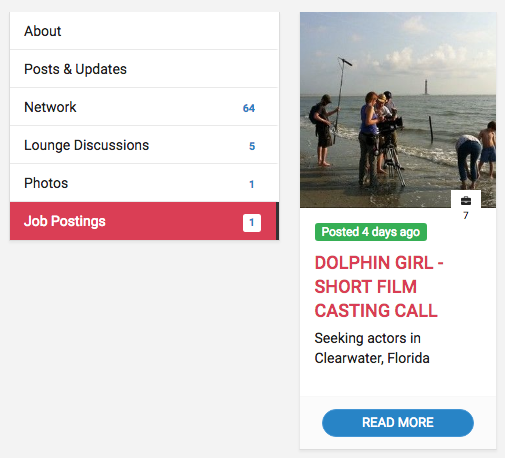This screenshot has width=505, height=458.
Task: Open the Network section
Action: coord(144,107)
